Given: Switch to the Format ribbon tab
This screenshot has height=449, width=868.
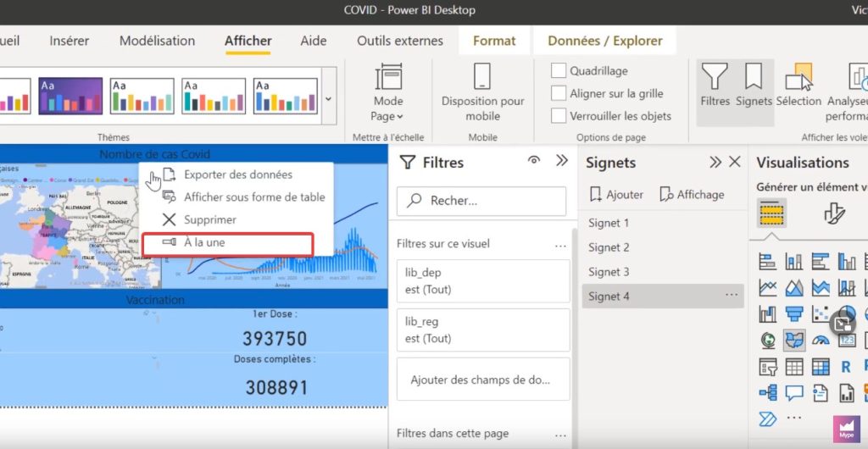Looking at the screenshot, I should pyautogui.click(x=494, y=41).
